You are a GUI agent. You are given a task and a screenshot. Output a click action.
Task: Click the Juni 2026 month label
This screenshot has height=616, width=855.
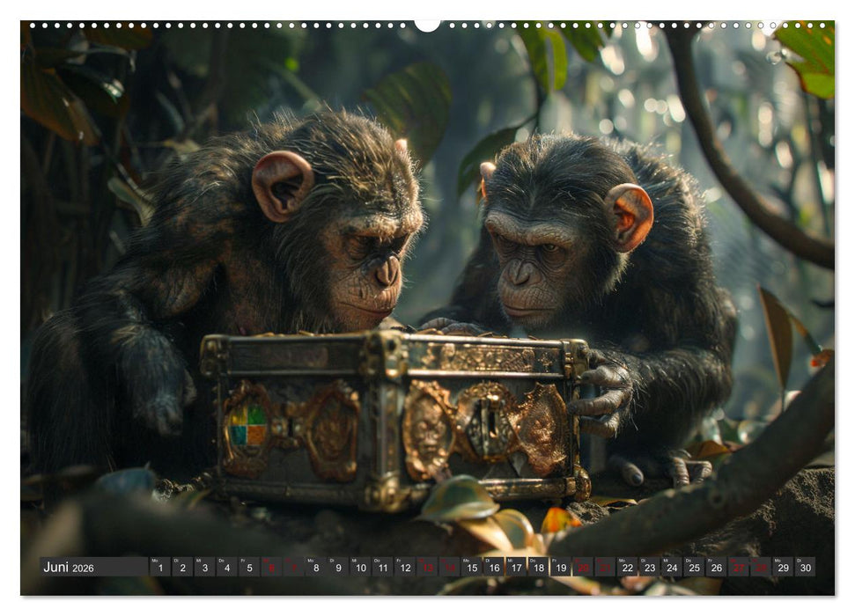(x=69, y=568)
